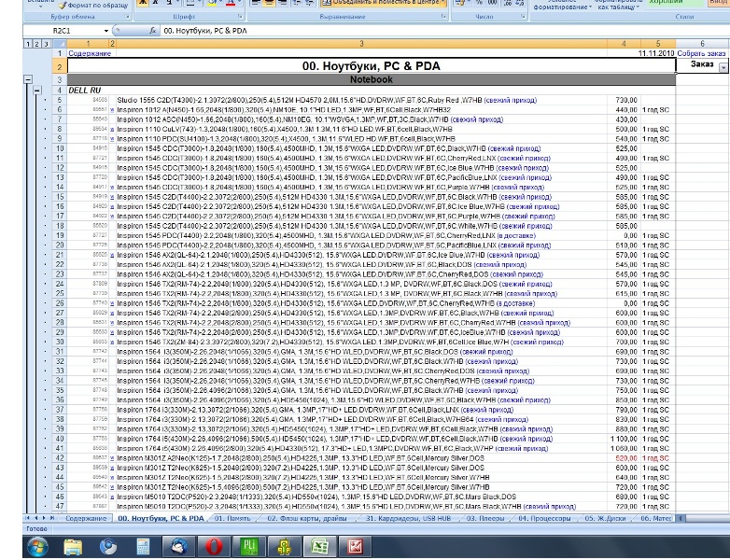Select column header 3
The image size is (730, 560).
(361, 44)
